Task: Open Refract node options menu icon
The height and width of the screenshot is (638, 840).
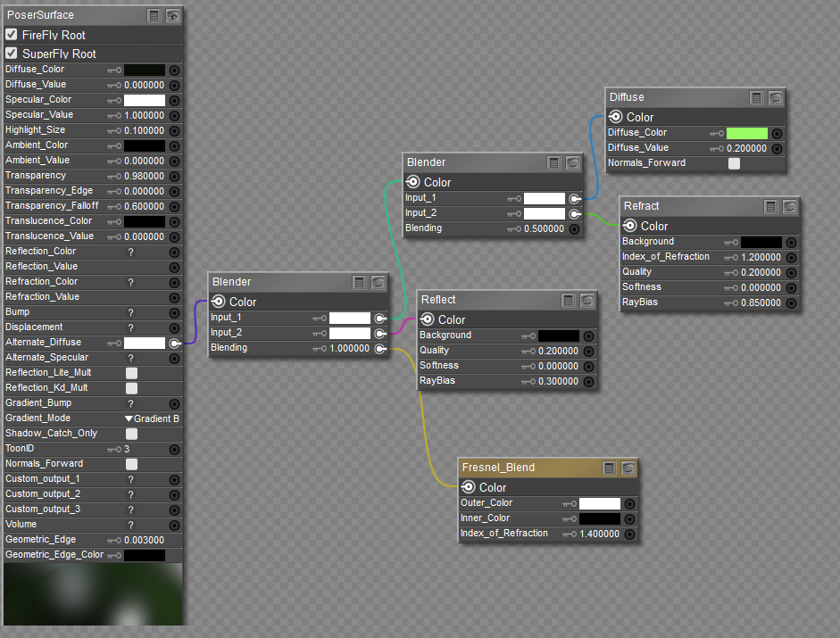Action: 771,207
